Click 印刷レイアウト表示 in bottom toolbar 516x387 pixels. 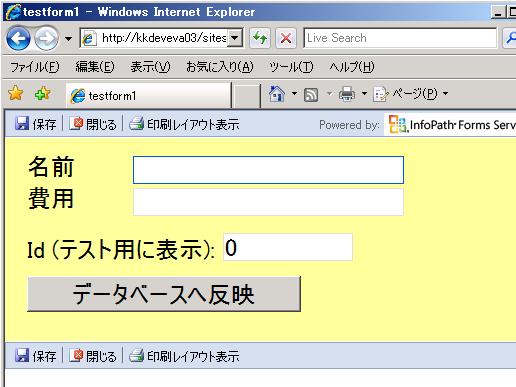(x=184, y=356)
